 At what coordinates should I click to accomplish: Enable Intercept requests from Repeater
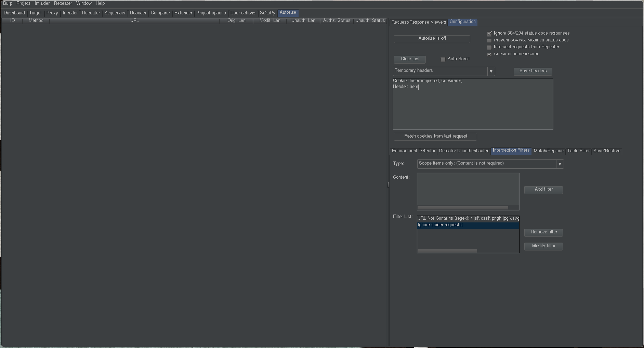tap(489, 47)
